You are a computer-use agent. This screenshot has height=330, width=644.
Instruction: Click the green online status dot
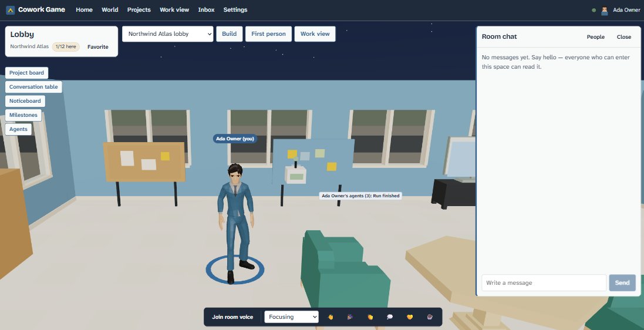tap(594, 10)
